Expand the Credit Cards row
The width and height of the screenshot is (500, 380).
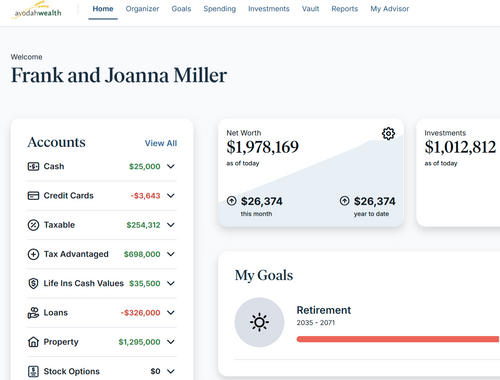(x=171, y=196)
